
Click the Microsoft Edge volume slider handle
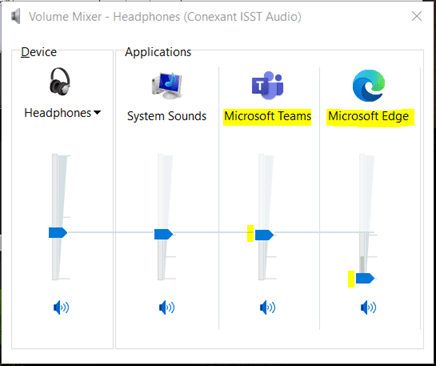(365, 278)
